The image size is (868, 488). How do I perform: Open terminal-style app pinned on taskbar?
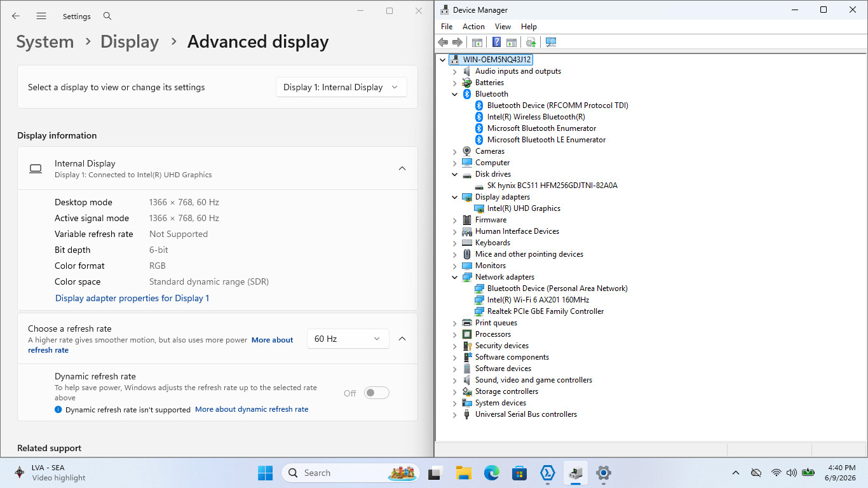(x=547, y=473)
